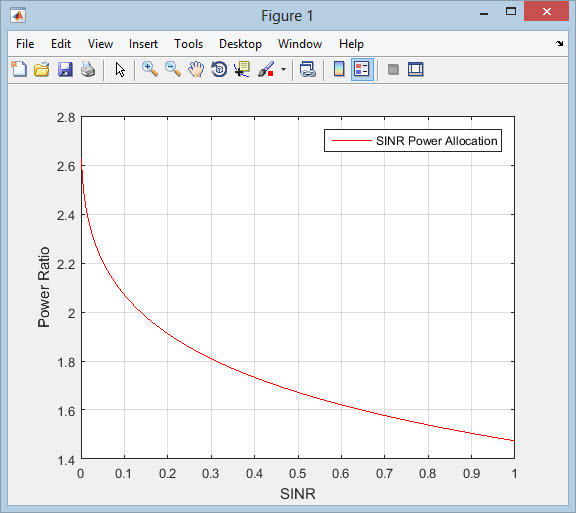This screenshot has width=576, height=513.
Task: Click the New Figure icon
Action: pos(19,69)
